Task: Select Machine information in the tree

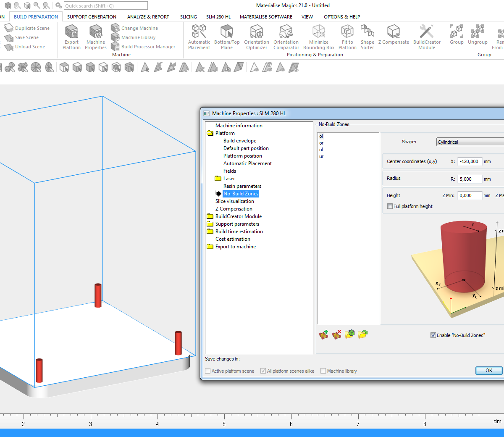Action: coord(239,126)
